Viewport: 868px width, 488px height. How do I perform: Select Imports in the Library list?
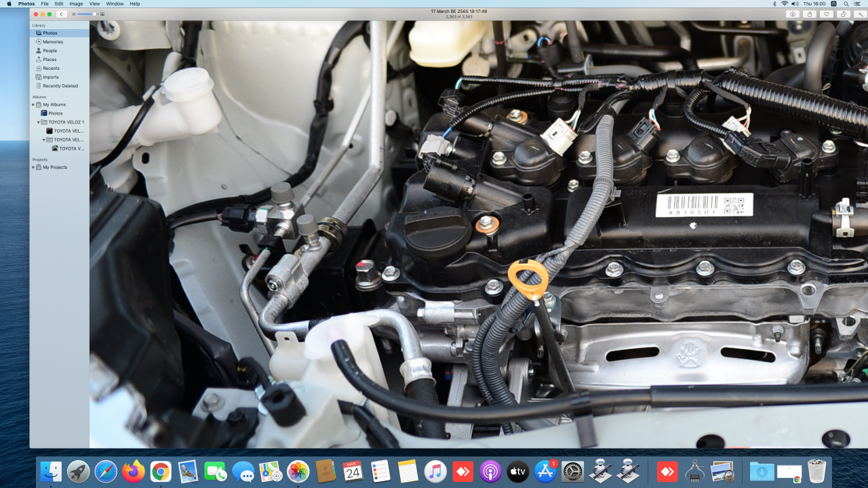click(51, 77)
